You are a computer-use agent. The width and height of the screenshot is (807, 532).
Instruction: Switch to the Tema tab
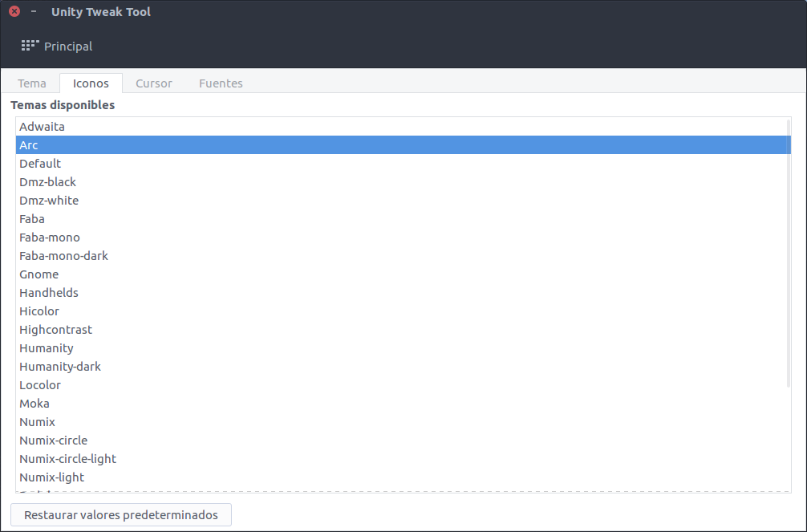pyautogui.click(x=32, y=83)
